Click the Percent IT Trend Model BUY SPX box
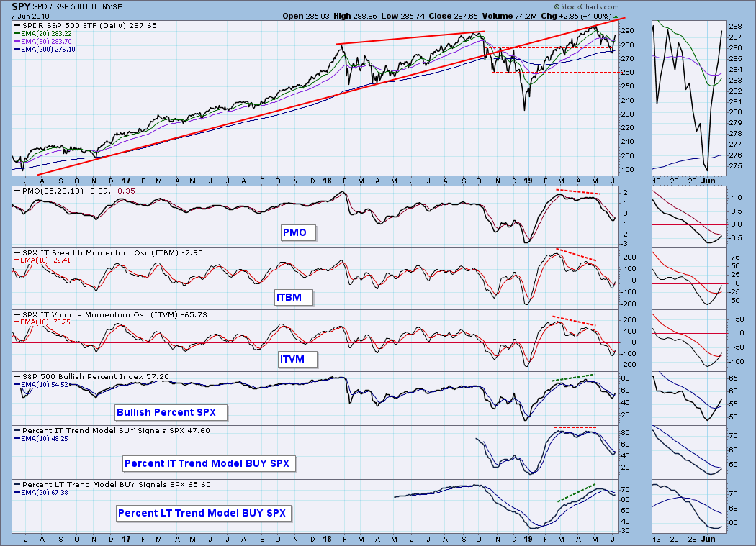 pyautogui.click(x=209, y=463)
